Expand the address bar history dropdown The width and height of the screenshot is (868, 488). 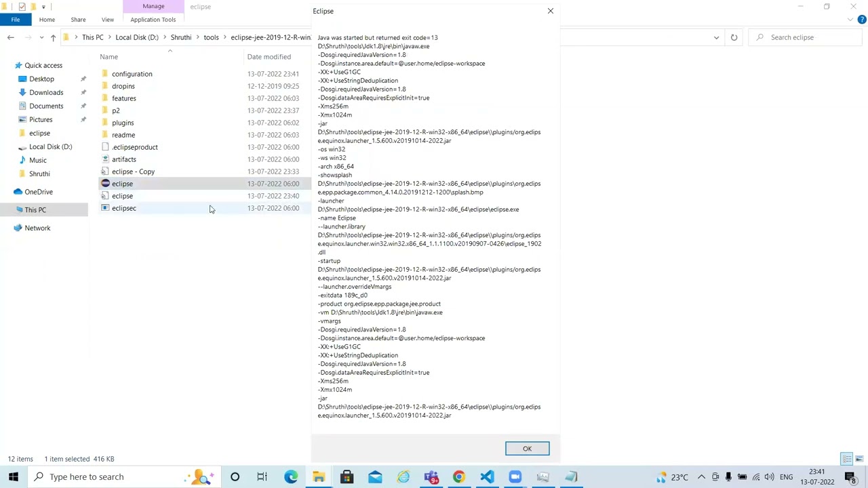click(x=716, y=37)
